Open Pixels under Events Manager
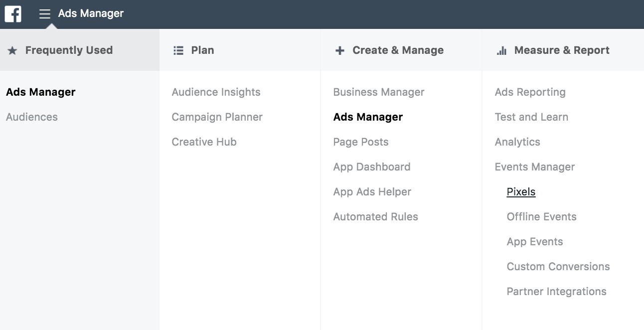The image size is (644, 330). [x=521, y=192]
